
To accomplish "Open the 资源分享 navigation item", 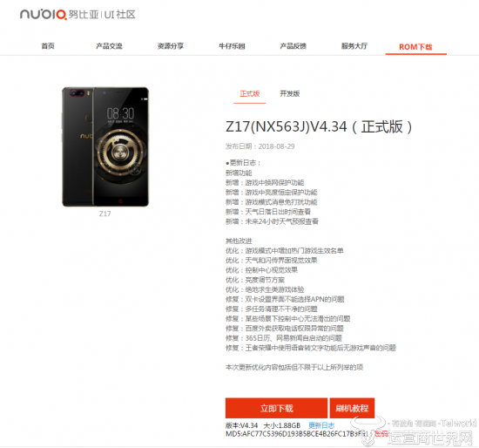I will pos(171,46).
